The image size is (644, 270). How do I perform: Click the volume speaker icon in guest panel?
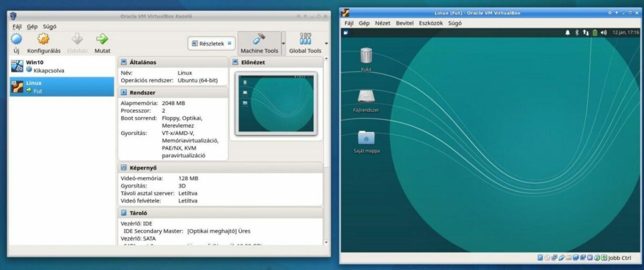pyautogui.click(x=603, y=33)
